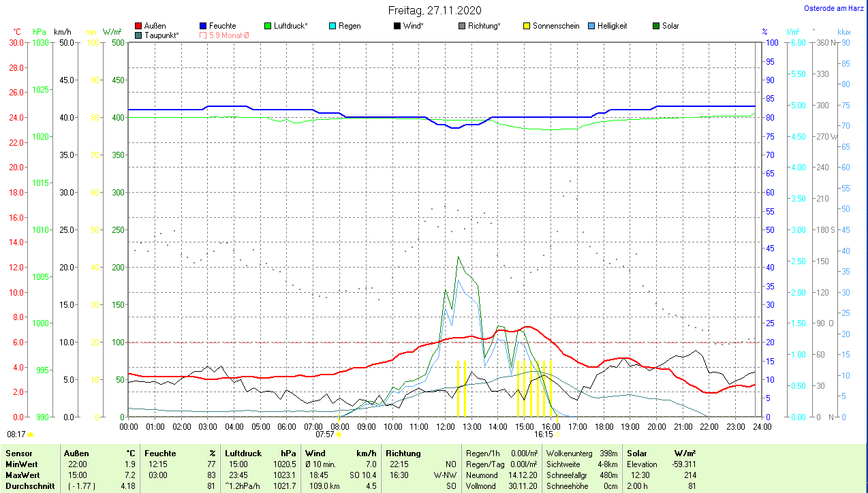Click the 12:00 label on the time axis

point(445,426)
